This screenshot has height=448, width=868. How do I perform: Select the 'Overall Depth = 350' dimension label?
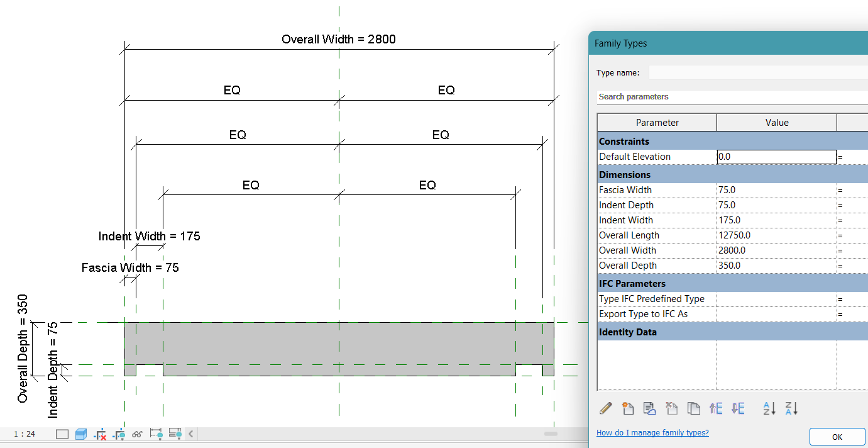point(23,349)
